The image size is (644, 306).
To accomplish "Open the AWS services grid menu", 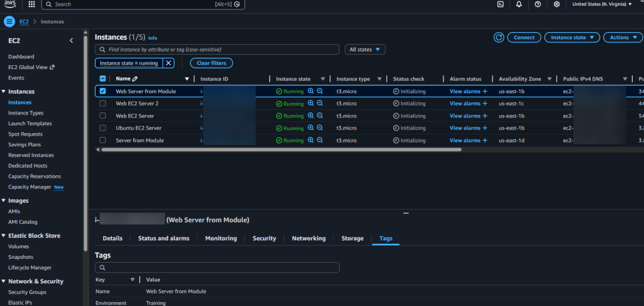I will (x=31, y=4).
